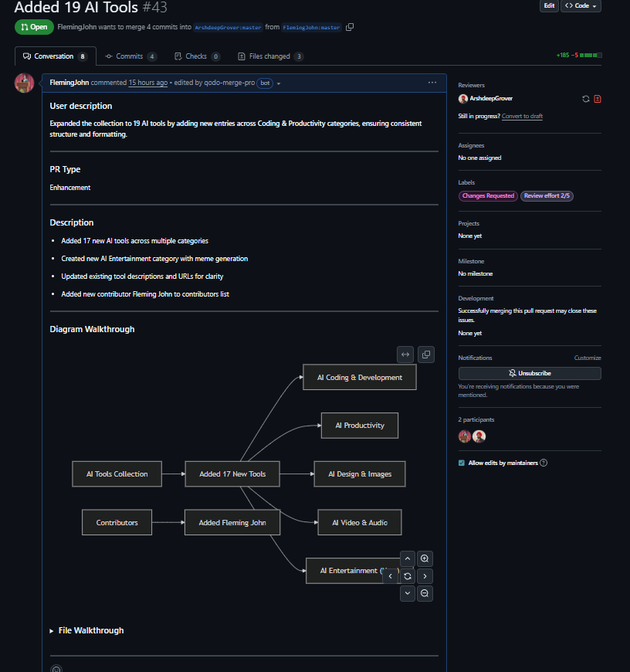This screenshot has height=672, width=630.
Task: Open the emoji reaction picker
Action: [56, 670]
